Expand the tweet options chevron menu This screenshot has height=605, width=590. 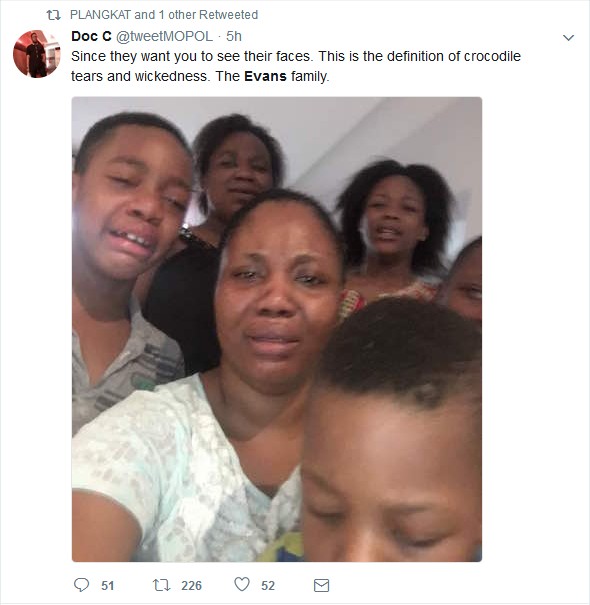(568, 37)
